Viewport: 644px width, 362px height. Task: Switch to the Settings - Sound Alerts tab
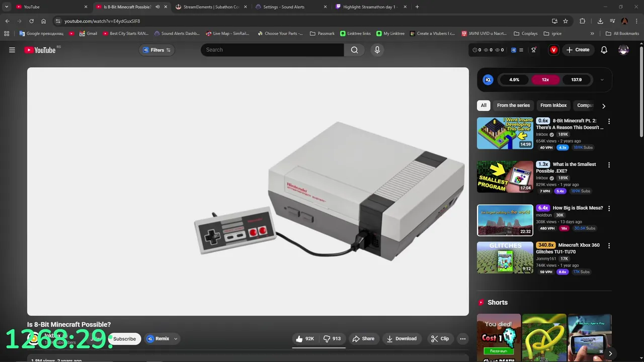click(290, 7)
